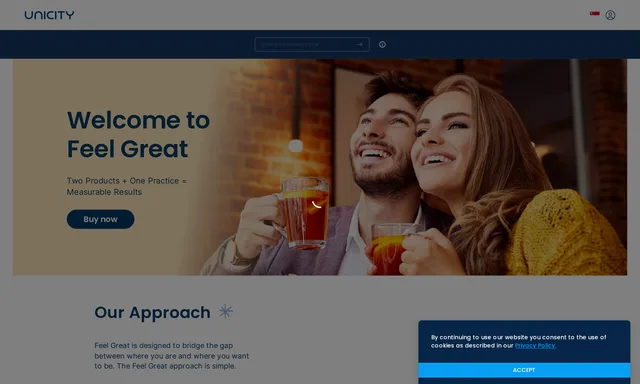Open the country flag selector

click(595, 14)
